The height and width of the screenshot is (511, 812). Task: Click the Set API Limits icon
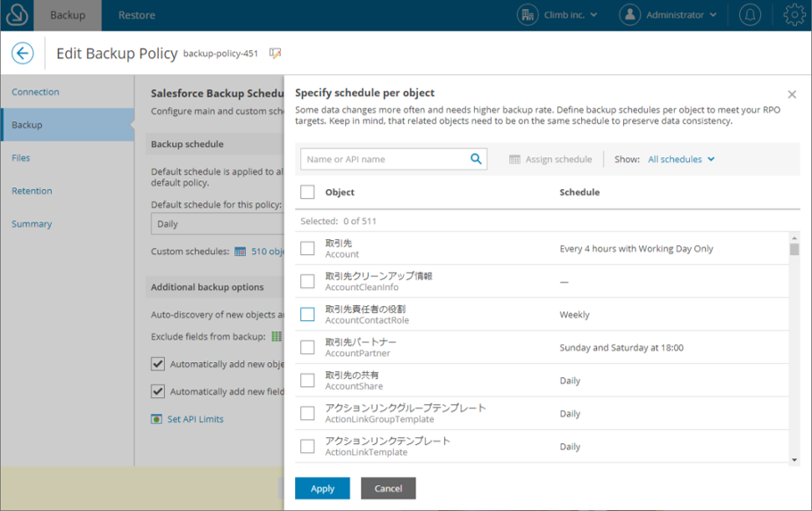(x=156, y=419)
